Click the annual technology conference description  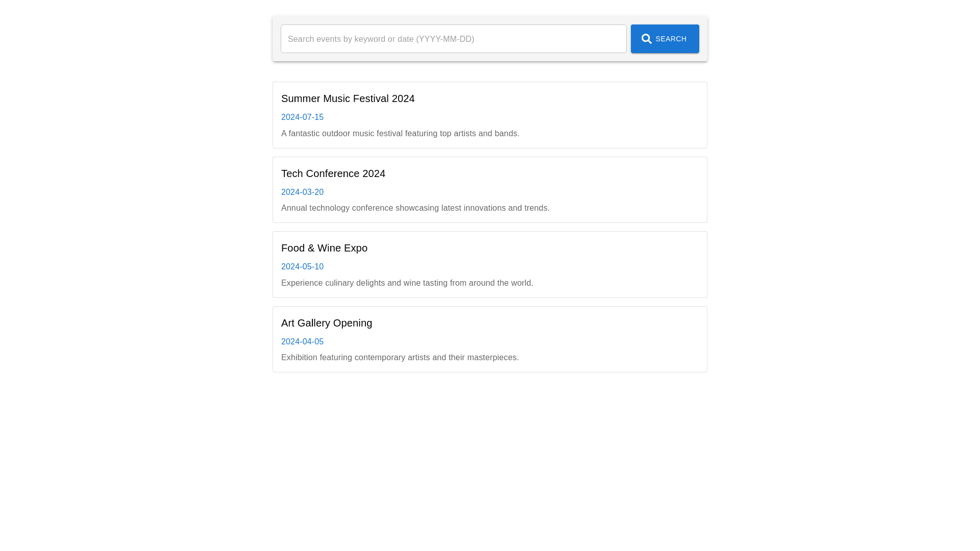(x=415, y=208)
